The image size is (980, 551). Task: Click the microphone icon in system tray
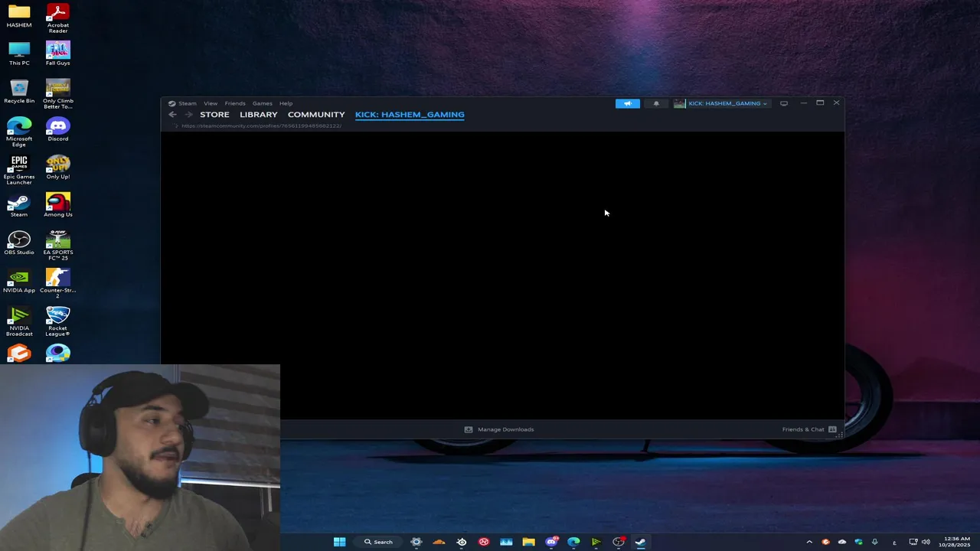click(x=874, y=542)
